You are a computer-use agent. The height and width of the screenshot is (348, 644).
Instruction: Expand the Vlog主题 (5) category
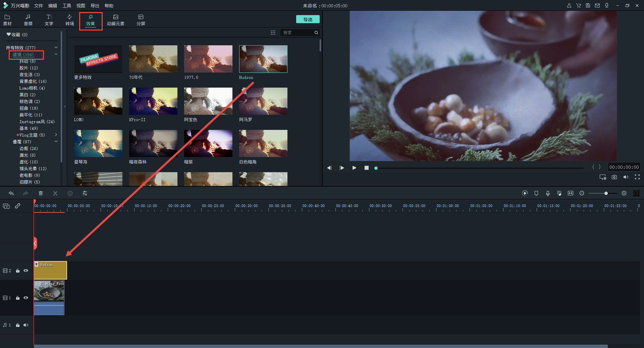click(56, 135)
